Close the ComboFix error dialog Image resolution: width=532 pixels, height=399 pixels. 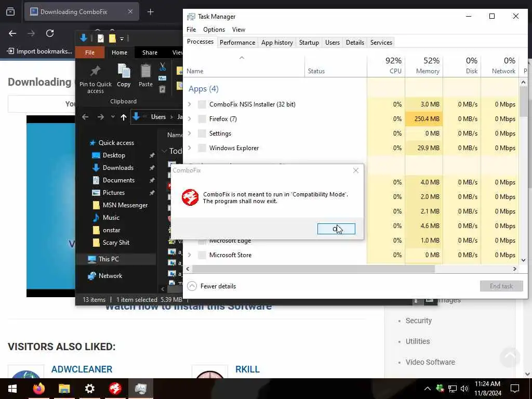click(x=355, y=170)
